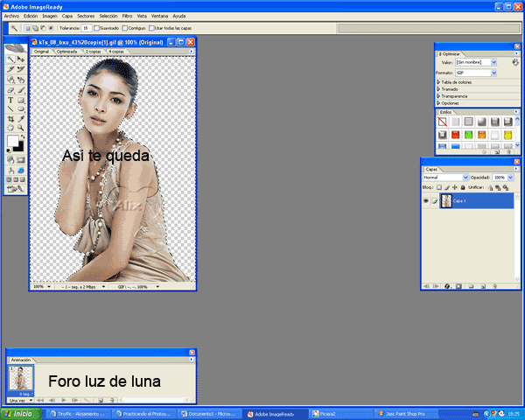Select the Move tool in the toolbox

(21, 59)
